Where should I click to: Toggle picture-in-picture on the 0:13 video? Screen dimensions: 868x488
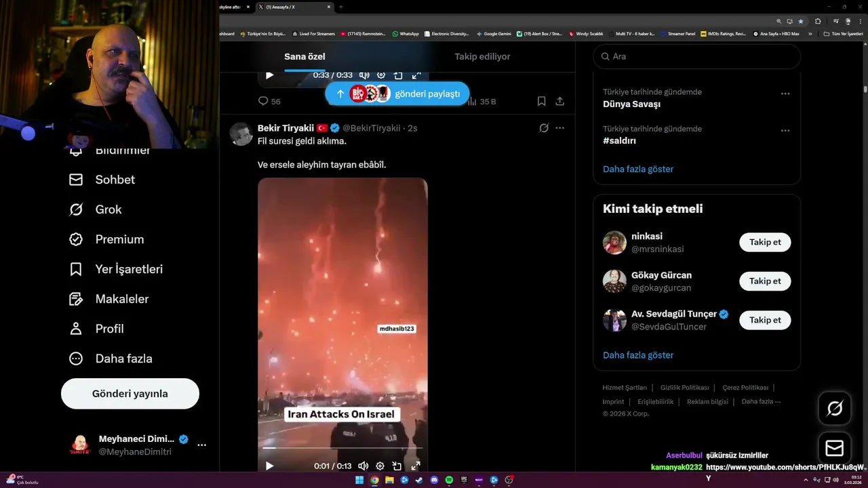[397, 466]
